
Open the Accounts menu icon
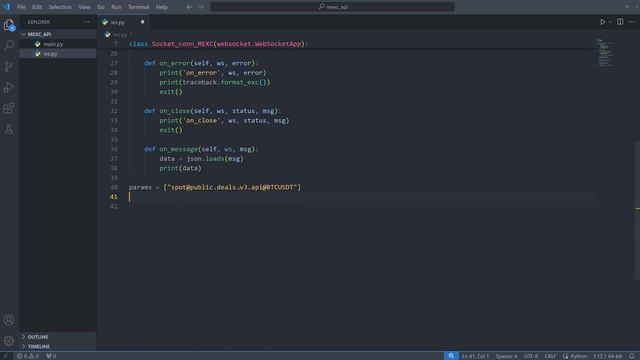coord(9,320)
